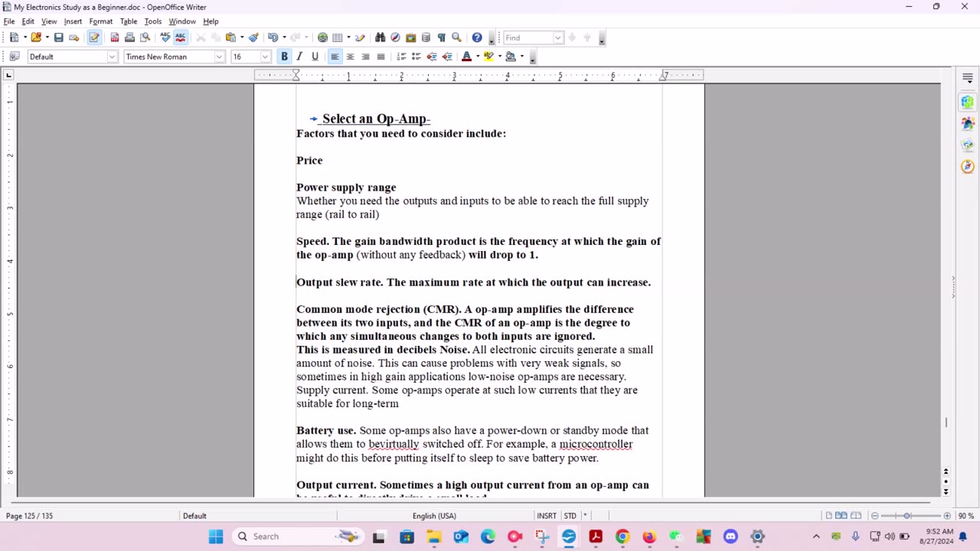Open the File menu
Viewport: 980px width, 551px height.
9,21
